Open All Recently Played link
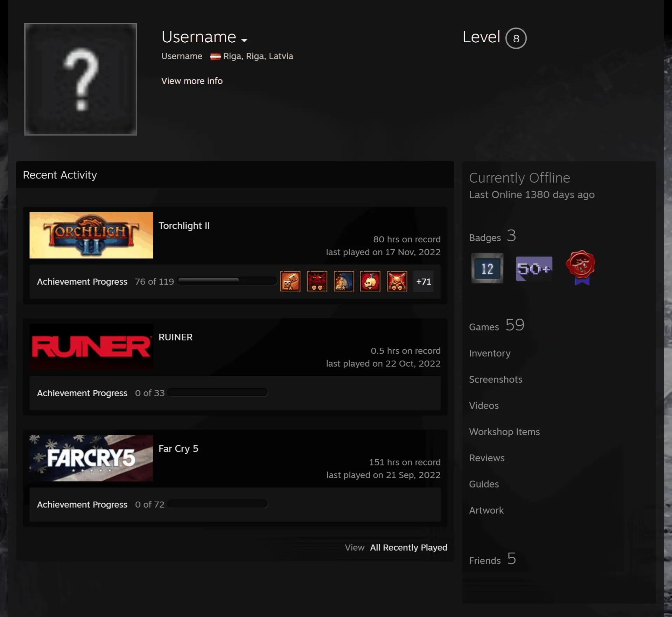Screen dimensions: 672x617 [409, 547]
